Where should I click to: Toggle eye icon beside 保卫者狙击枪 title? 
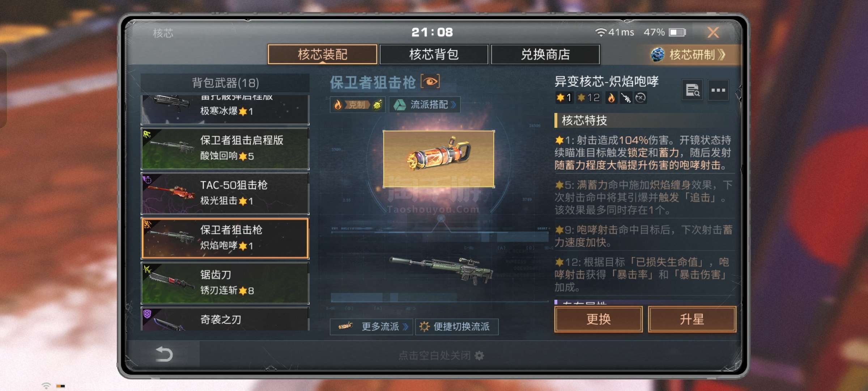pos(430,81)
